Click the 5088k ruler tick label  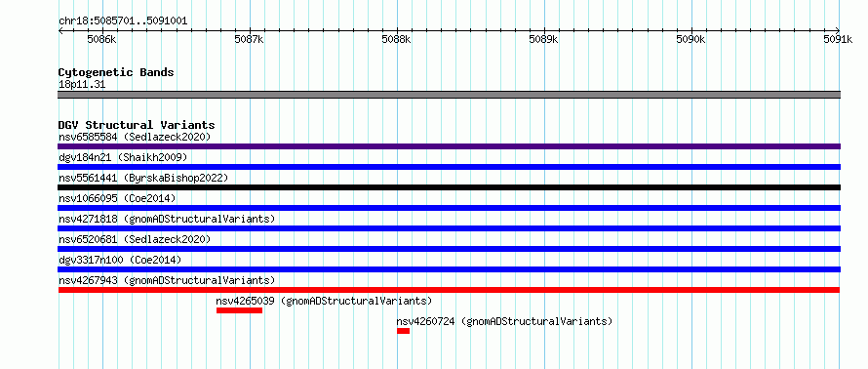pyautogui.click(x=397, y=39)
